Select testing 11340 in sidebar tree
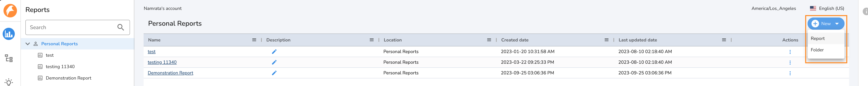This screenshot has width=868, height=86. [x=60, y=67]
